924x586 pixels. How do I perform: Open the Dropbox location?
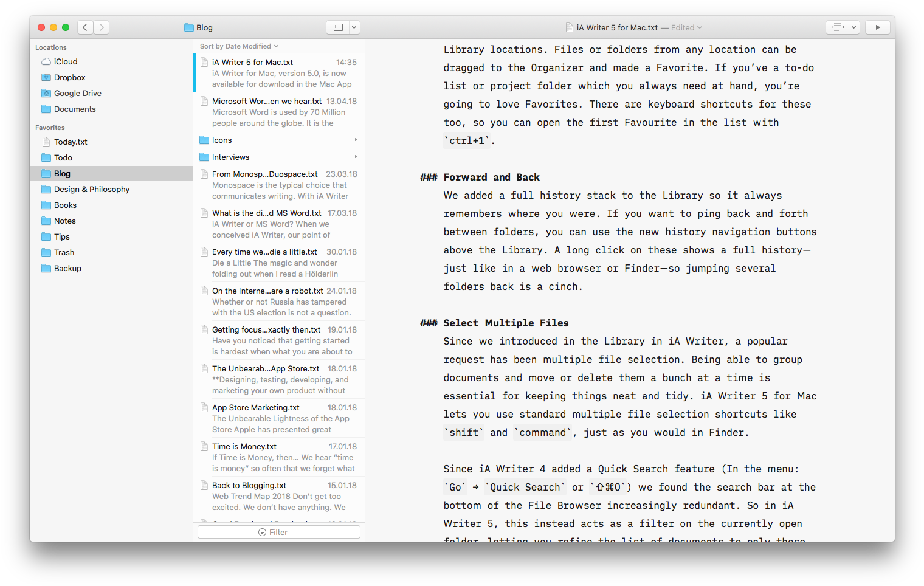(69, 77)
